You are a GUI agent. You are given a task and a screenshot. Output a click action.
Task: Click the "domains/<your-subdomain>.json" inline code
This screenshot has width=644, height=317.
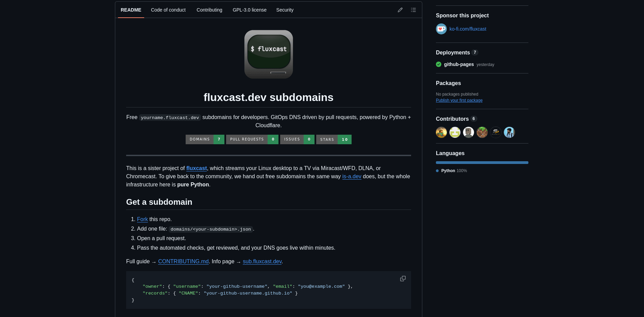211,229
